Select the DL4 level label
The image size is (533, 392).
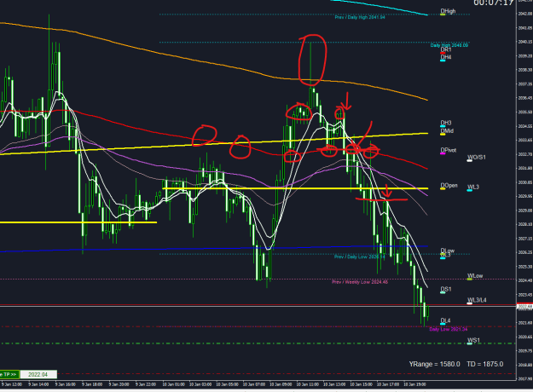point(445,320)
